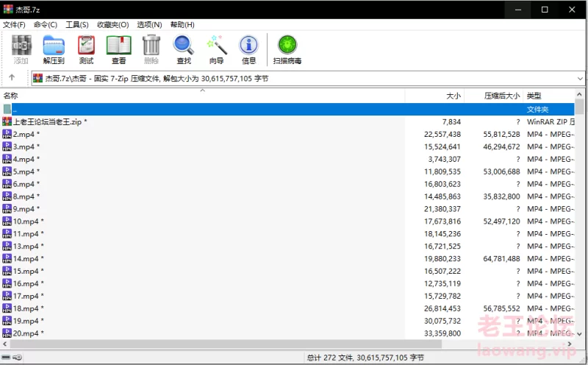Select file 3.mp4
Viewport: 588px width, 365px height.
click(x=287, y=146)
